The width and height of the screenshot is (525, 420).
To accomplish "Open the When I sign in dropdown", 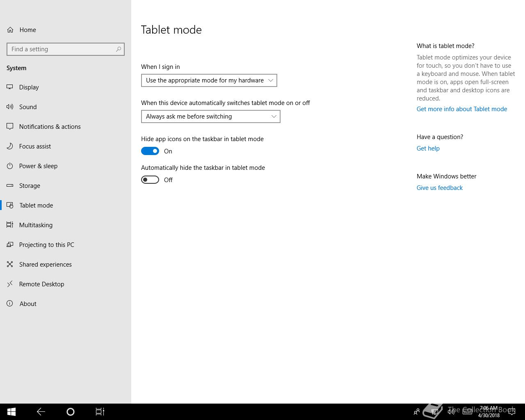I will [x=209, y=80].
